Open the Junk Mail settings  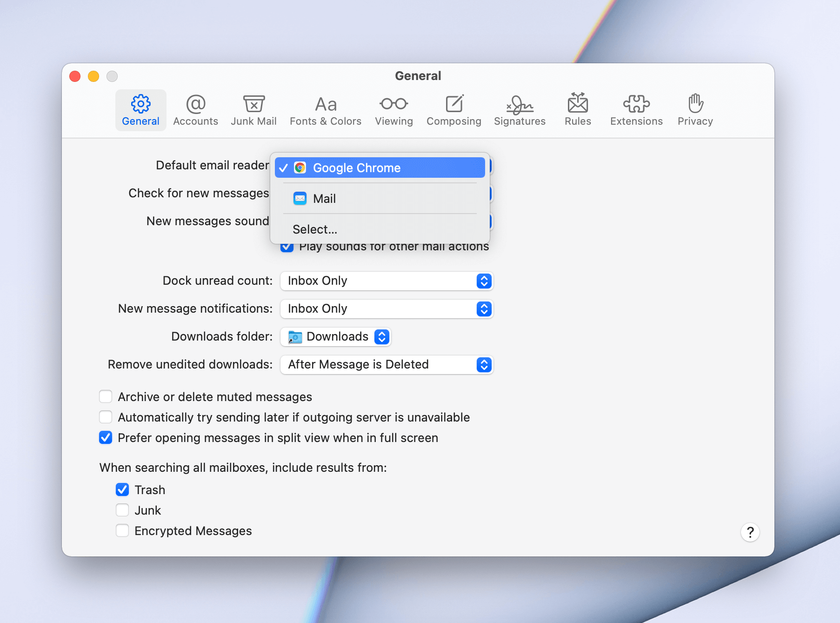(253, 110)
